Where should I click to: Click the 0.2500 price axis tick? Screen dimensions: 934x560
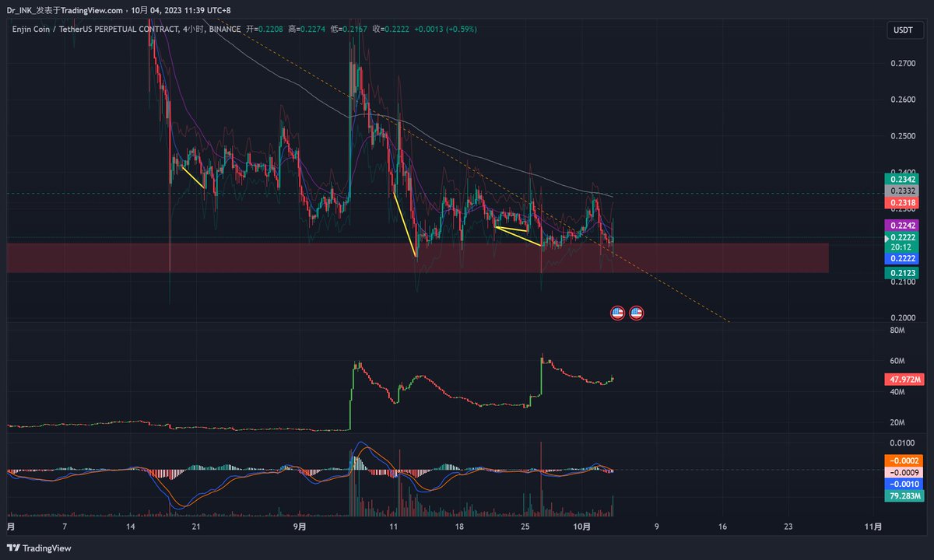[903, 136]
